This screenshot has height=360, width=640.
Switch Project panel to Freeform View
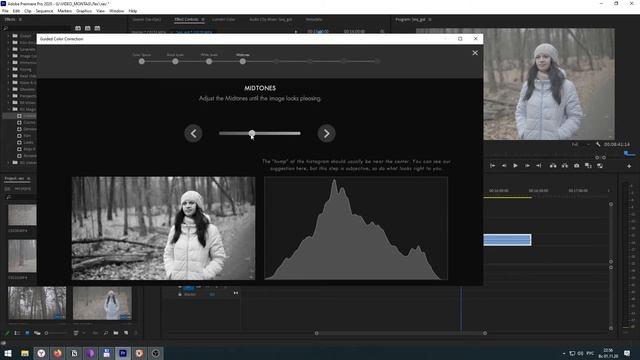(37, 333)
